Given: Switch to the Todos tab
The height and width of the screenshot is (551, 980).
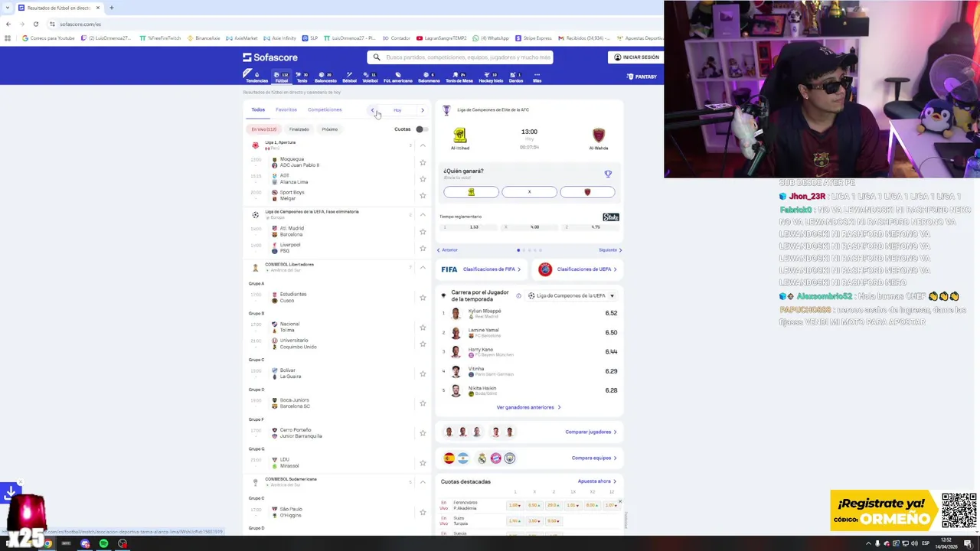Looking at the screenshot, I should 258,109.
